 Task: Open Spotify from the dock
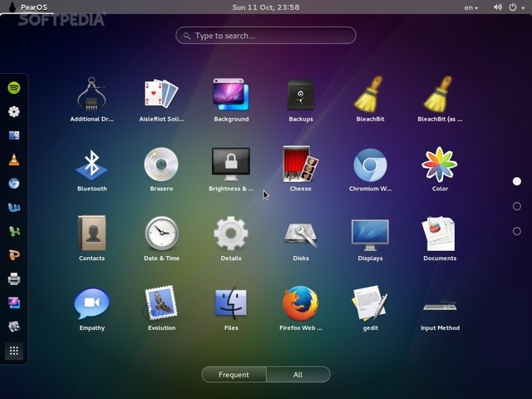coord(14,88)
